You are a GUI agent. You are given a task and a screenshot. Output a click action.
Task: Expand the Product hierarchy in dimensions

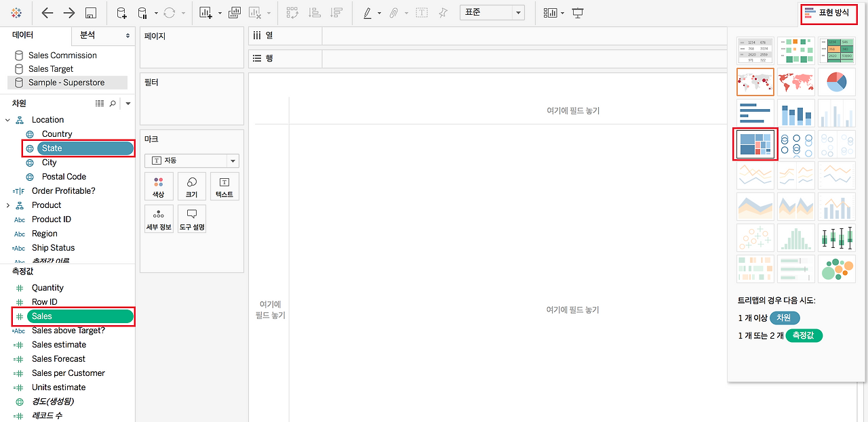point(8,205)
